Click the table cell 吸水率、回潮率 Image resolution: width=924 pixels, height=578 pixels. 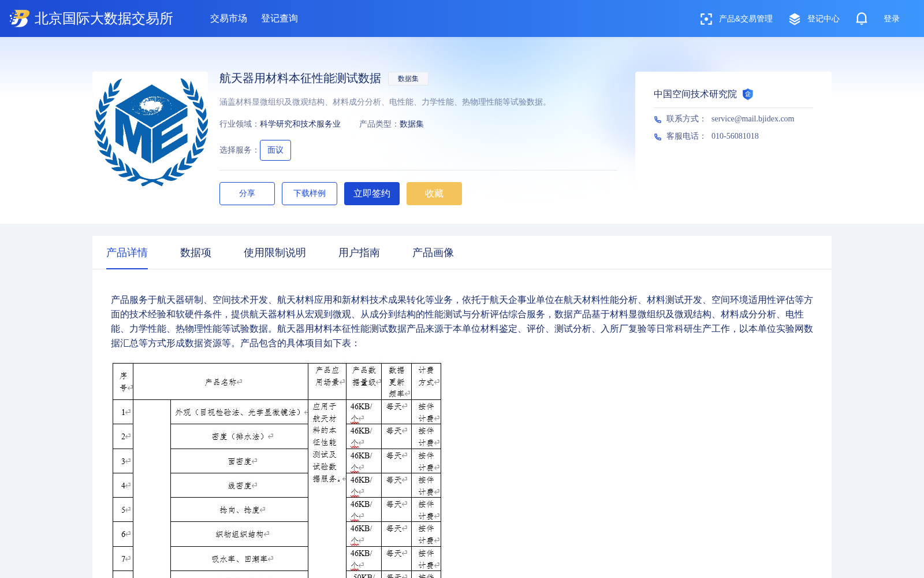(x=239, y=559)
